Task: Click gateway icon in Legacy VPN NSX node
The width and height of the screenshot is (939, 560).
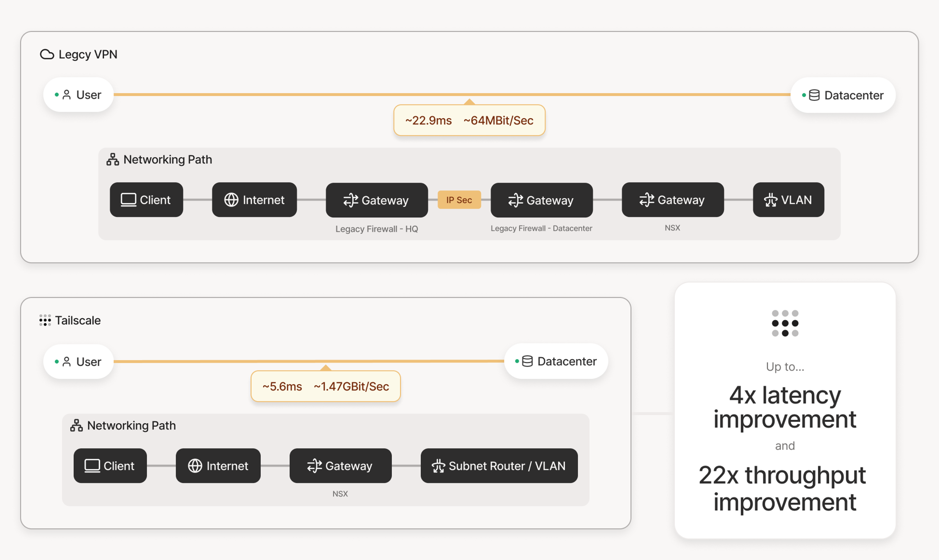Action: (647, 200)
